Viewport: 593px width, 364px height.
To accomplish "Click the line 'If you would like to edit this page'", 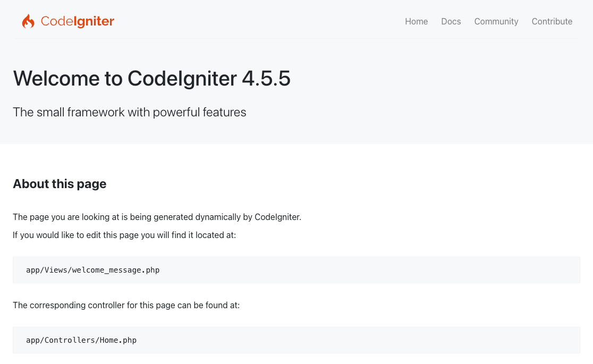I will click(x=124, y=235).
